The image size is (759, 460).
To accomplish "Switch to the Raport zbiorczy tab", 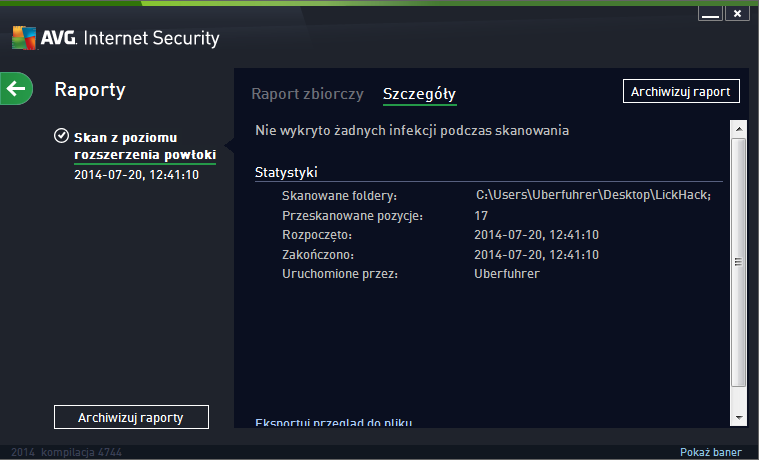I will (x=307, y=93).
